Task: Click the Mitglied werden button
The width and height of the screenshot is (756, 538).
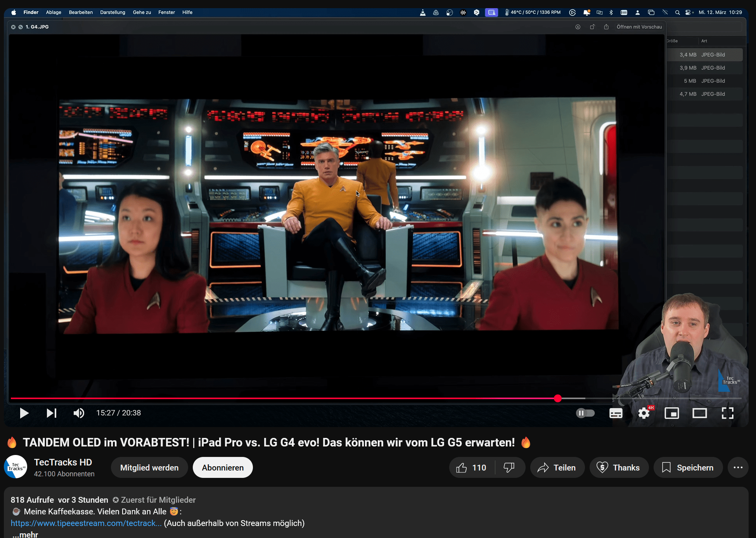Action: pos(149,467)
